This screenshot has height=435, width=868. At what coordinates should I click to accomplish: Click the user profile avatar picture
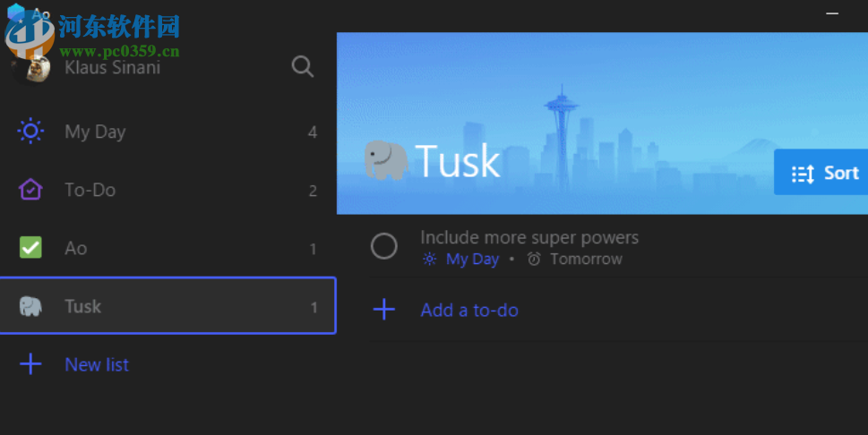point(38,67)
